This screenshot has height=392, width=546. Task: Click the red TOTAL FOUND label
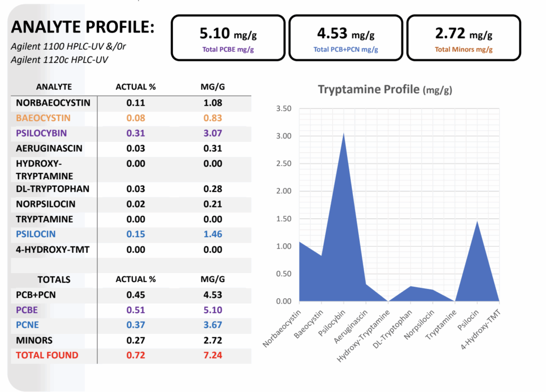[x=47, y=355]
